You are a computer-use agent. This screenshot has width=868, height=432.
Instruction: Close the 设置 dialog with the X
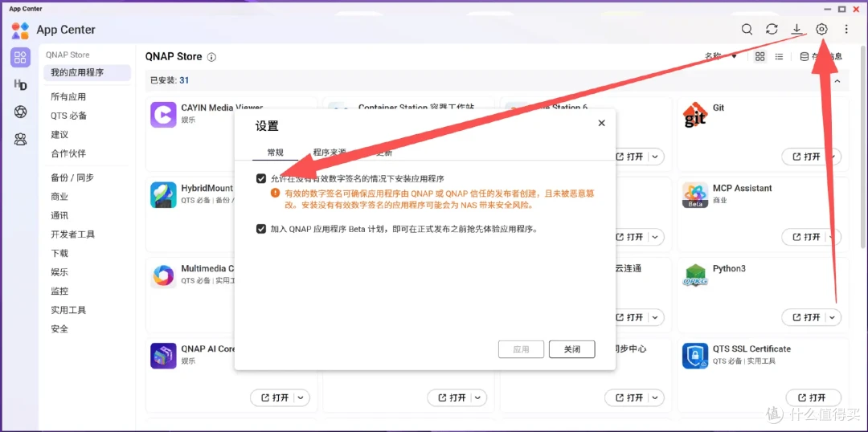click(x=602, y=124)
